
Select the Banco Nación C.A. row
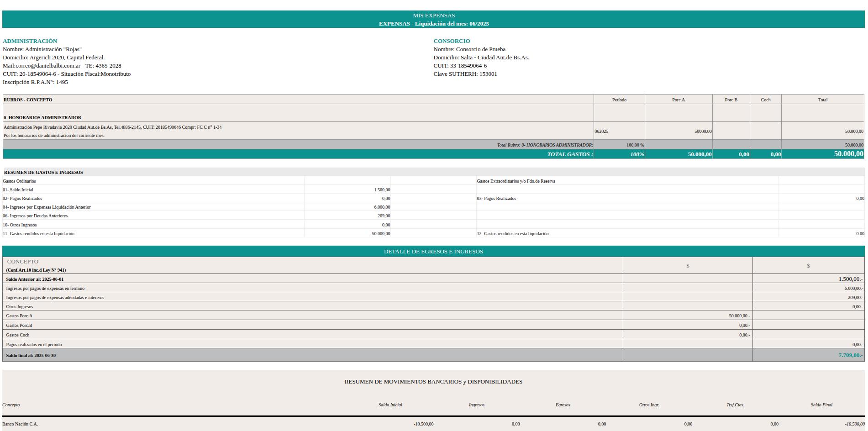tap(21, 424)
